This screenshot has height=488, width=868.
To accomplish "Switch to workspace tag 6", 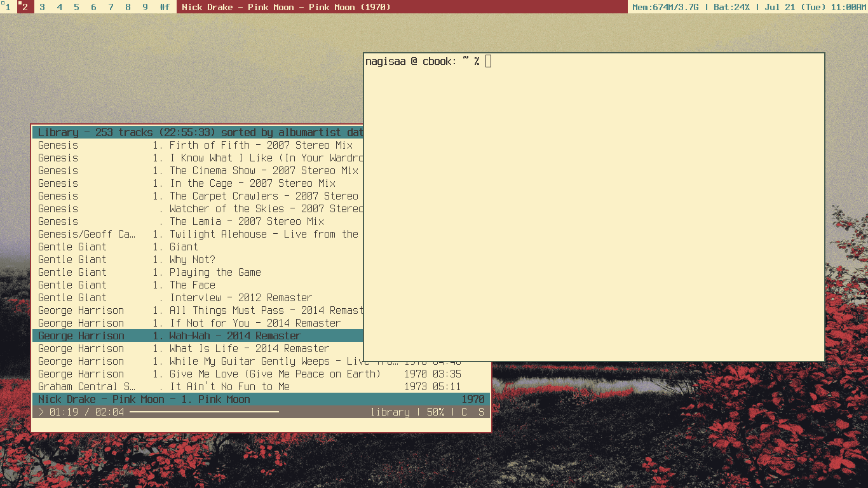I will point(94,7).
